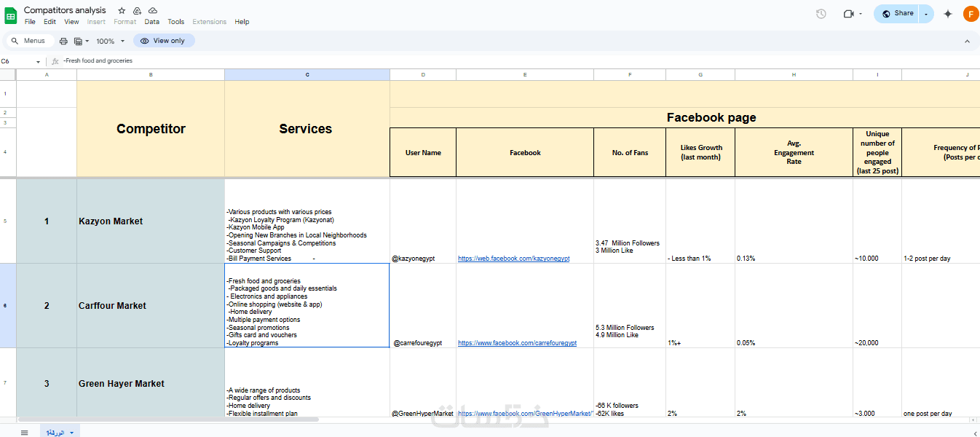Select the ~20,000 engaged cell
This screenshot has width=980, height=437.
(877, 306)
